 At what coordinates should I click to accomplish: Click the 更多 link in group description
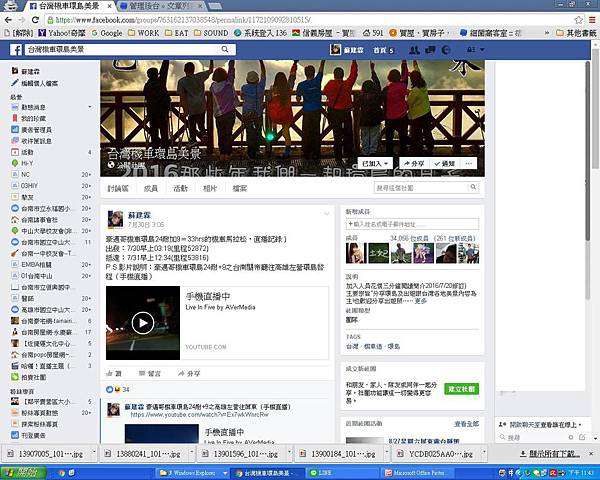421,301
